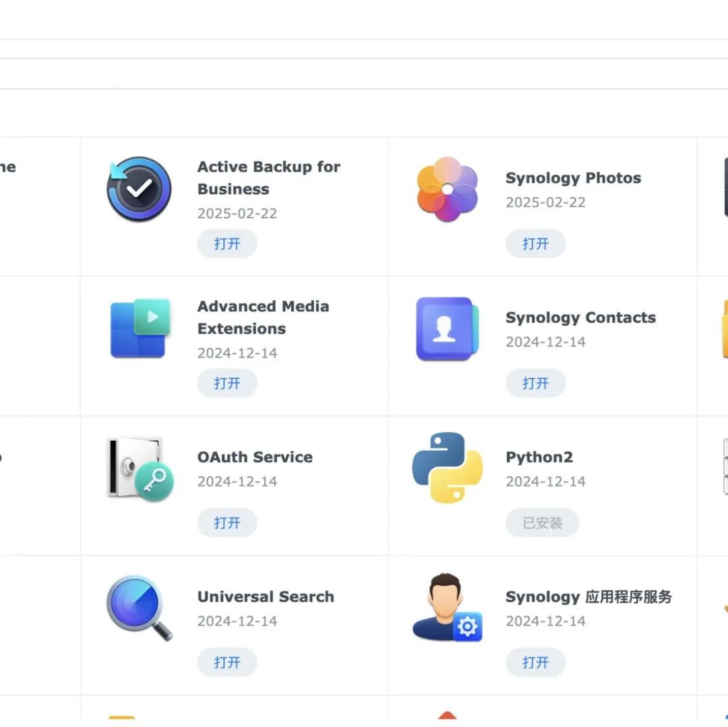Select the Synology Photos title text

coord(574,178)
